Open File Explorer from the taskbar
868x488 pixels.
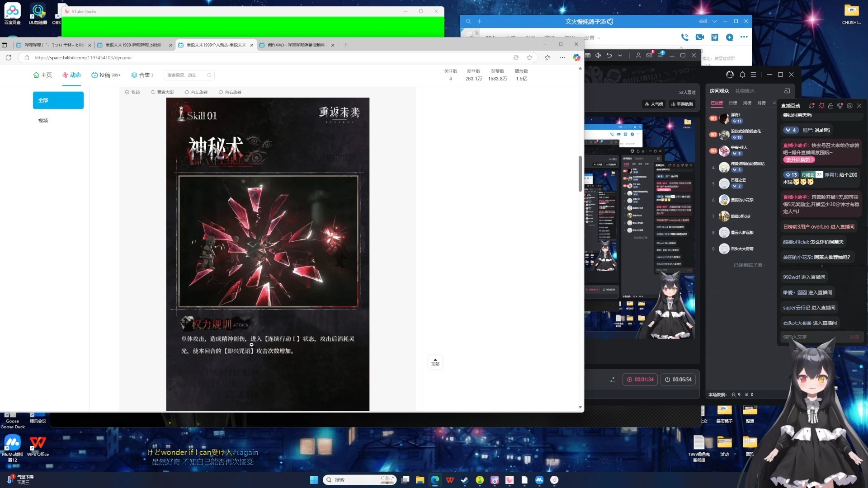pyautogui.click(x=420, y=480)
